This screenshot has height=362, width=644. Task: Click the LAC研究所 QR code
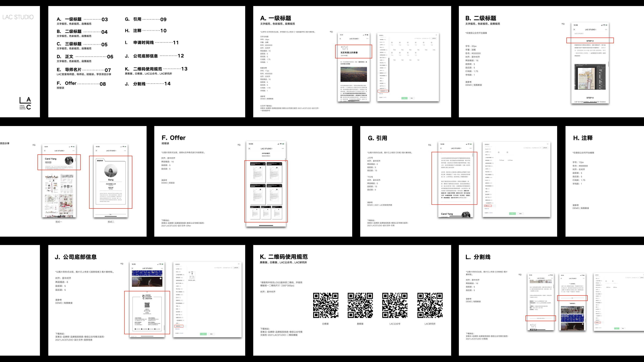click(430, 305)
